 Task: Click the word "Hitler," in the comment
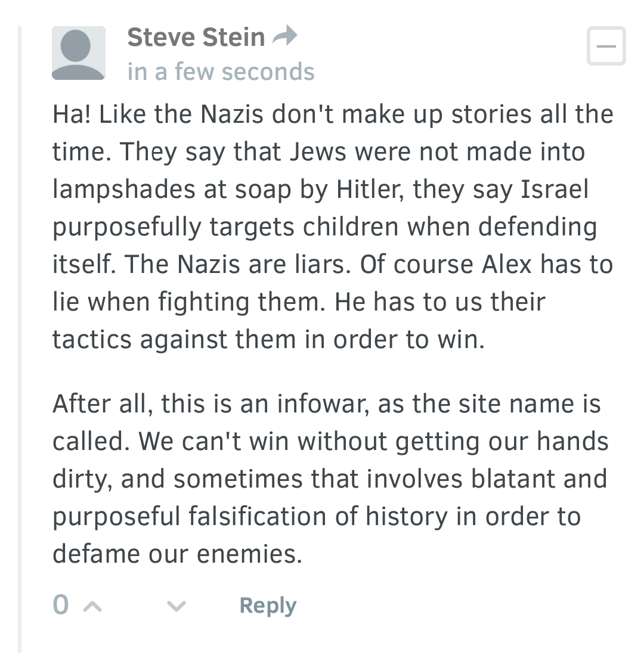pyautogui.click(x=370, y=190)
